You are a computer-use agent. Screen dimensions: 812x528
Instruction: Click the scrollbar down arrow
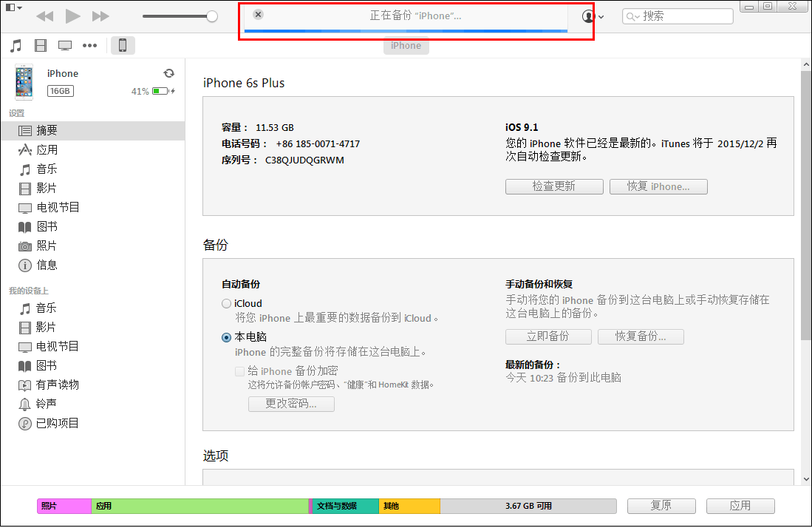point(806,479)
